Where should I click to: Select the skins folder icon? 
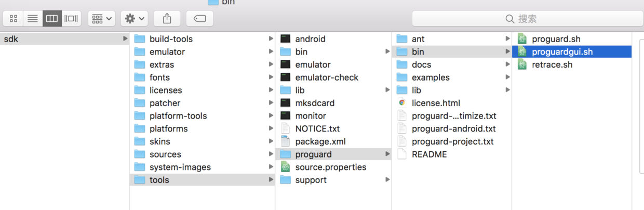(x=139, y=141)
